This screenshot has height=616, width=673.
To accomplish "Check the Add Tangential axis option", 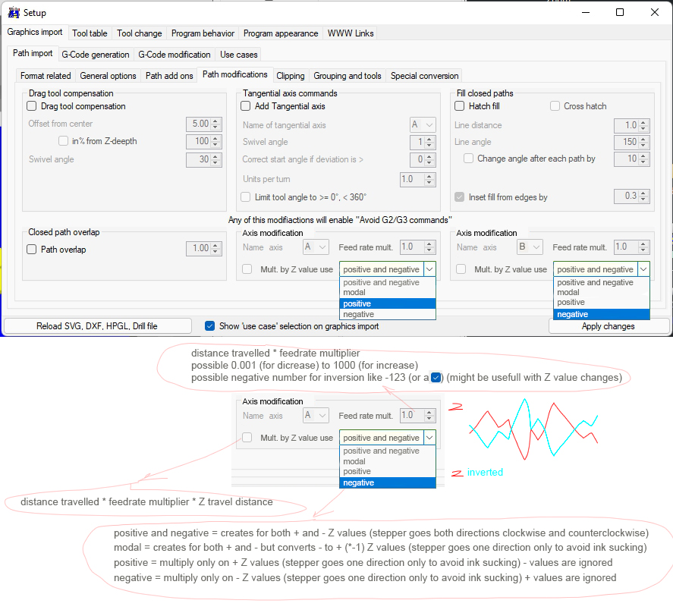I will tap(246, 106).
